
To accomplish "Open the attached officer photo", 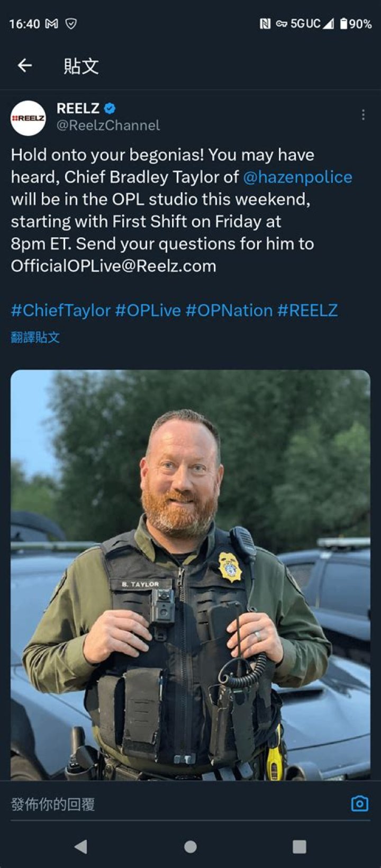I will (x=190, y=575).
